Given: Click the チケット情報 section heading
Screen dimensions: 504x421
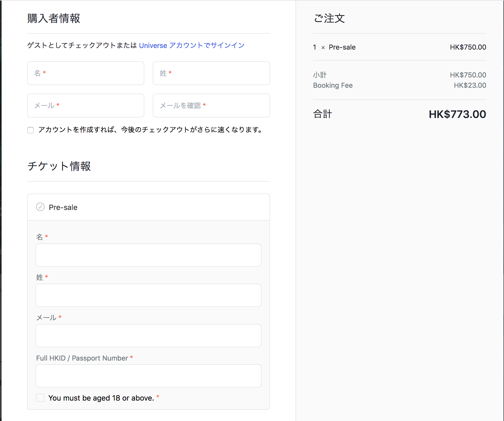Looking at the screenshot, I should click(x=59, y=166).
